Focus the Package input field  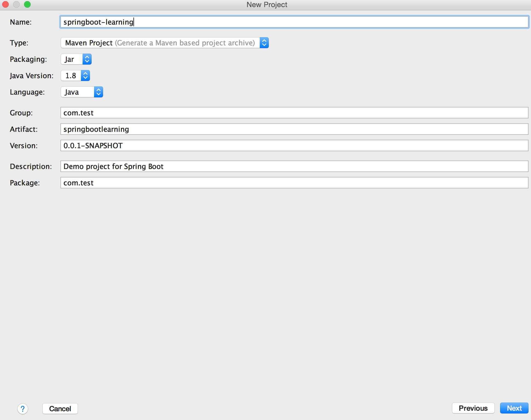pos(294,183)
